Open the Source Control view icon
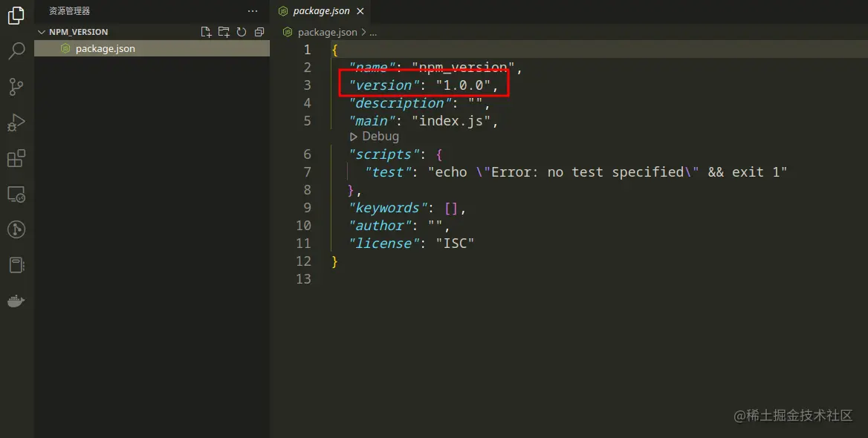This screenshot has width=868, height=438. pos(16,87)
